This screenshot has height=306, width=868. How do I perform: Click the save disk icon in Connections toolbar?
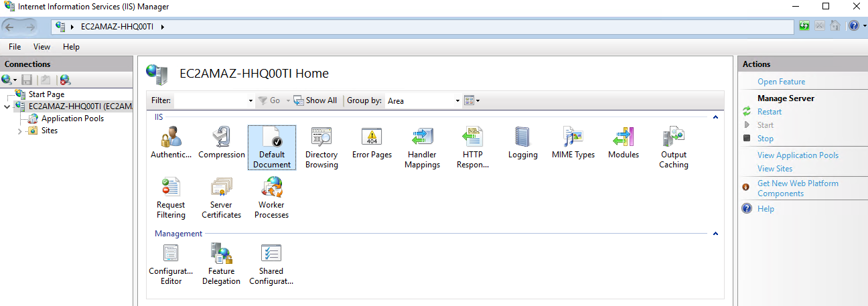click(x=27, y=80)
